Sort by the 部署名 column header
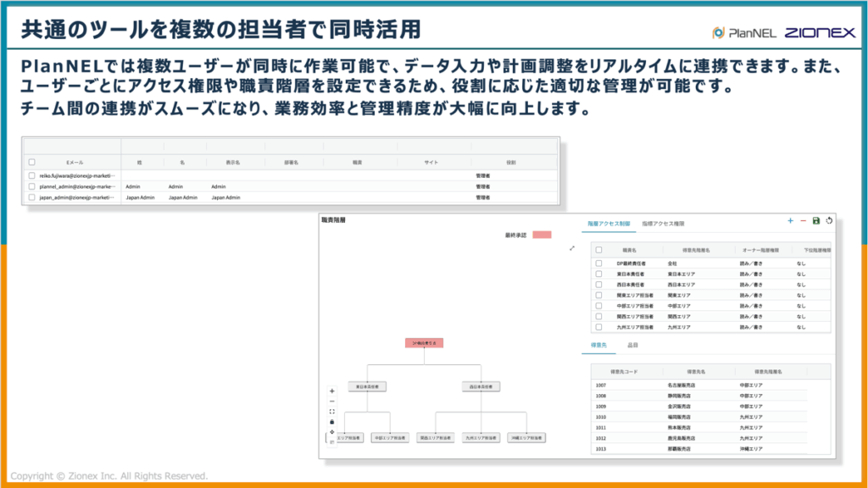Viewport: 868px width, 488px height. 292,162
